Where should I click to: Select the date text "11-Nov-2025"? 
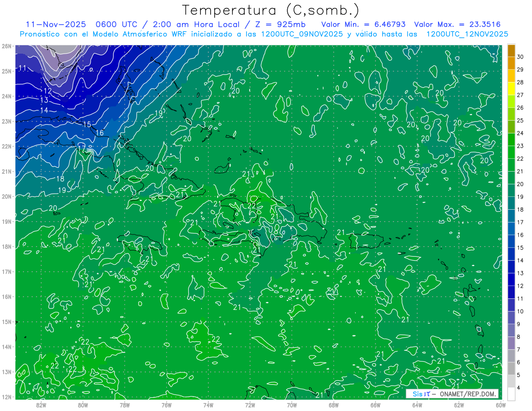click(56, 24)
